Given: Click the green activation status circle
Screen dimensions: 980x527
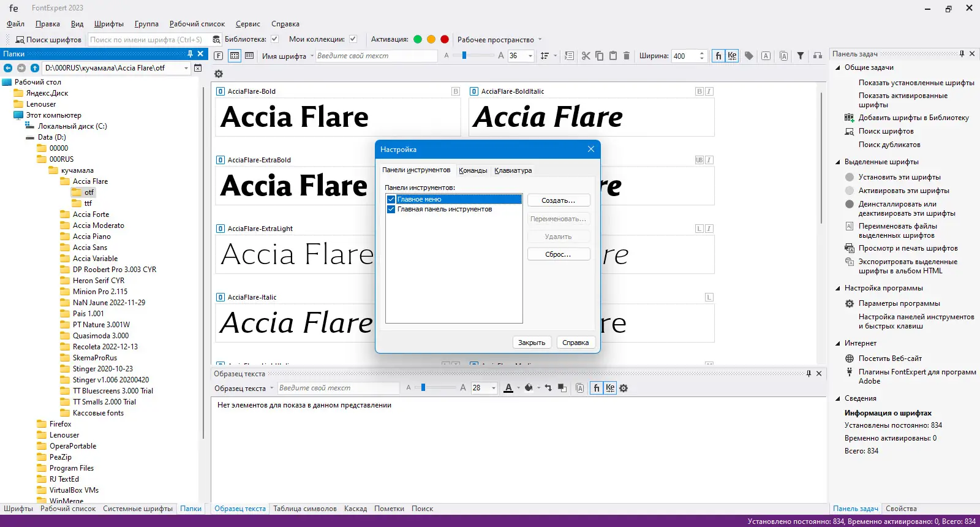Looking at the screenshot, I should tap(418, 39).
